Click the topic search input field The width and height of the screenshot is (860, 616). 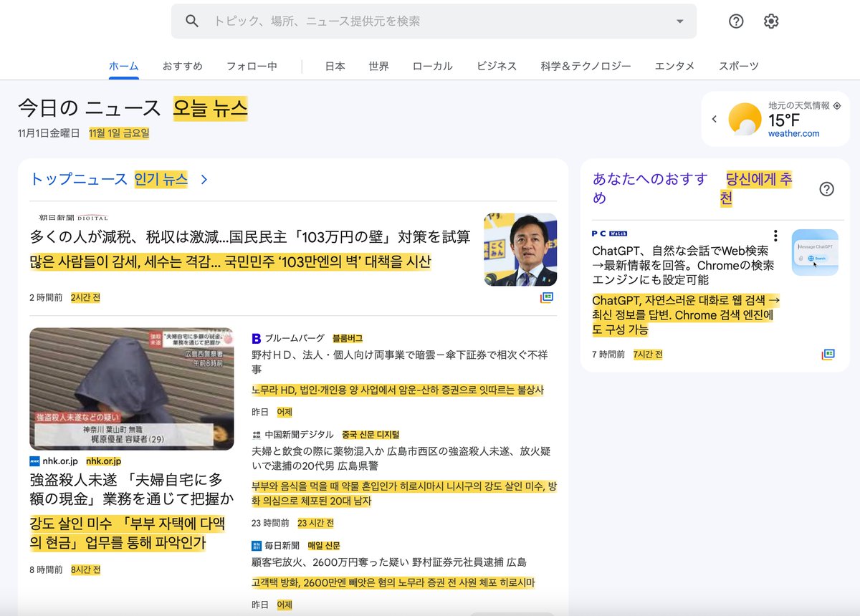[394, 21]
